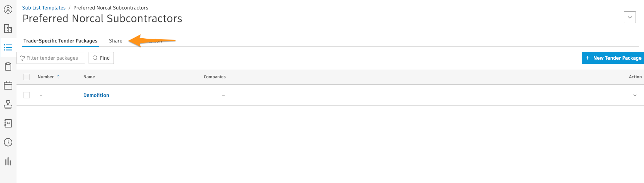
Task: Tick the select-all checkbox in table header
Action: (x=27, y=77)
